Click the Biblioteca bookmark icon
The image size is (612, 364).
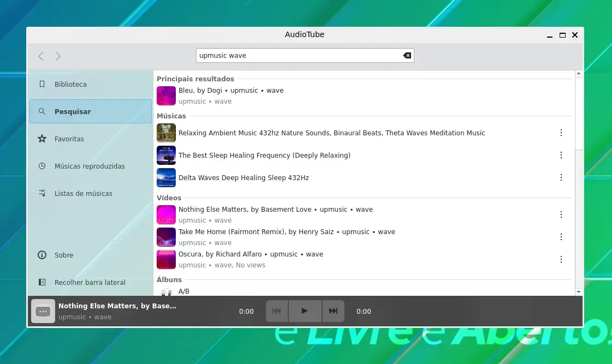(x=42, y=84)
